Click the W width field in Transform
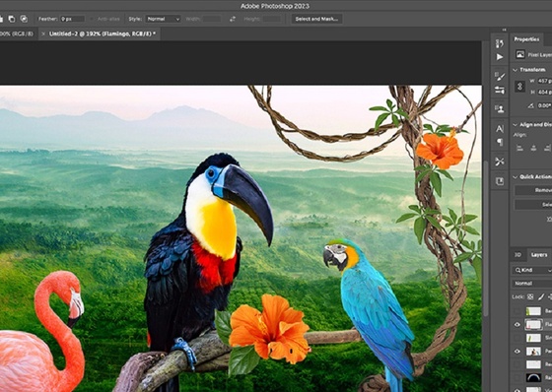The width and height of the screenshot is (552, 392). 544,81
